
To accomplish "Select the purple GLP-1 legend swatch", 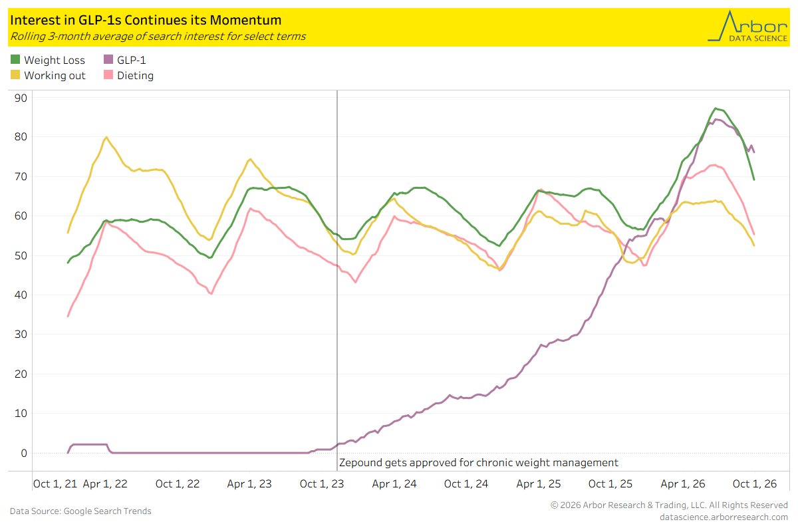I will pos(108,60).
